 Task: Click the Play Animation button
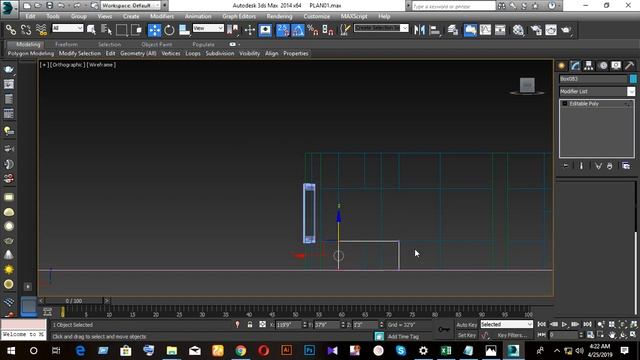coord(564,324)
